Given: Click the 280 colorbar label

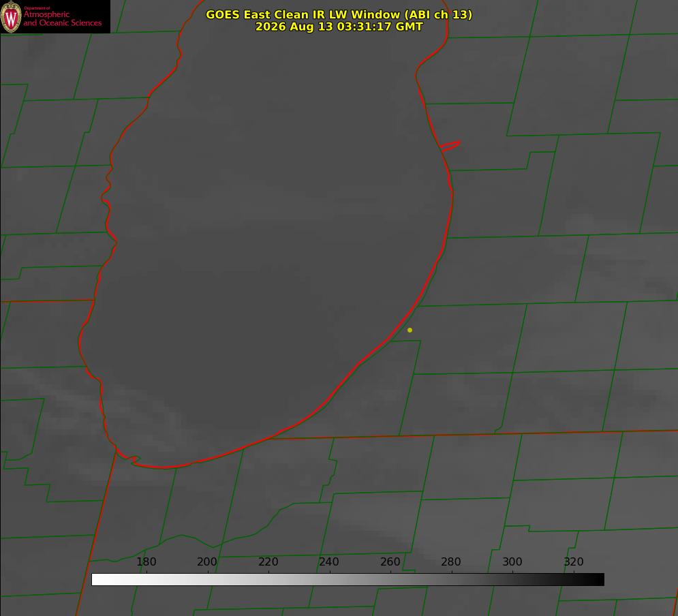Looking at the screenshot, I should coord(451,561).
